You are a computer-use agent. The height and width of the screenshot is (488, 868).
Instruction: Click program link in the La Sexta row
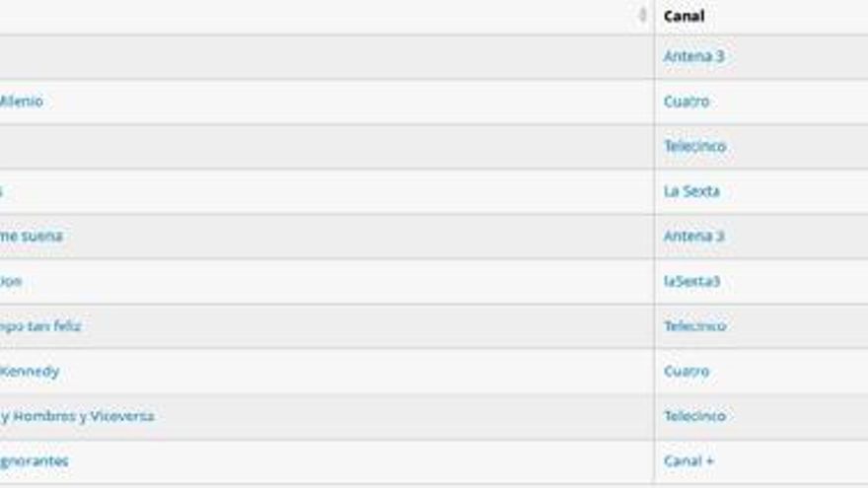click(x=2, y=191)
